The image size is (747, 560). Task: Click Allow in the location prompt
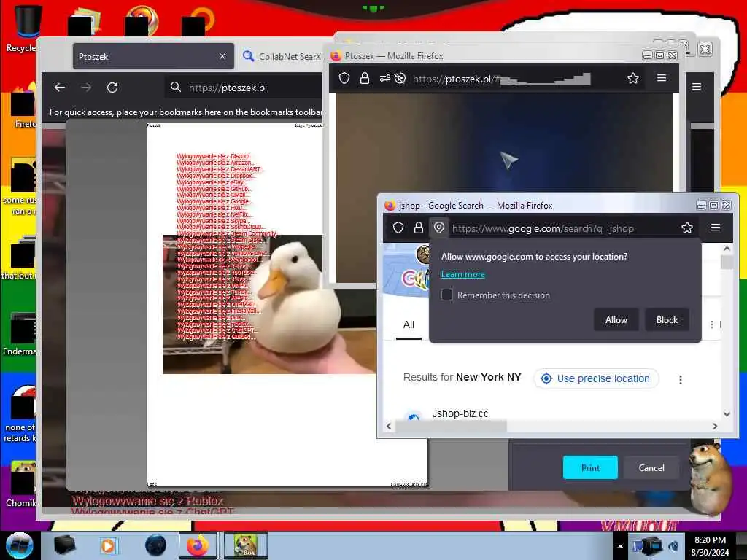(x=616, y=319)
